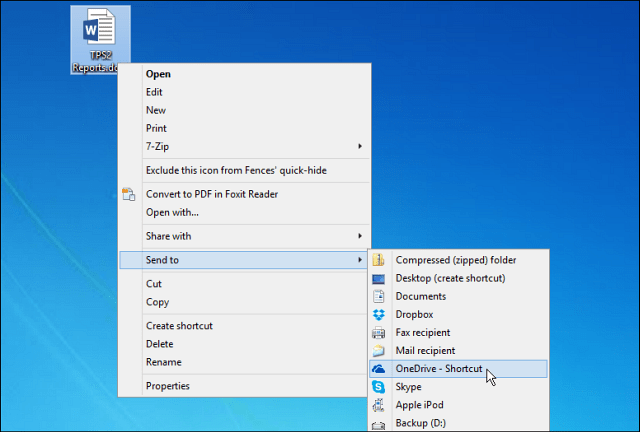Click the Fax recipient printer icon
This screenshot has height=432, width=640.
378,333
